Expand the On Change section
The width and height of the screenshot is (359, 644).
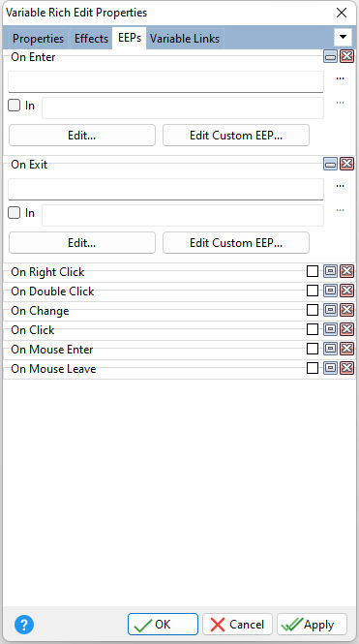click(x=330, y=310)
